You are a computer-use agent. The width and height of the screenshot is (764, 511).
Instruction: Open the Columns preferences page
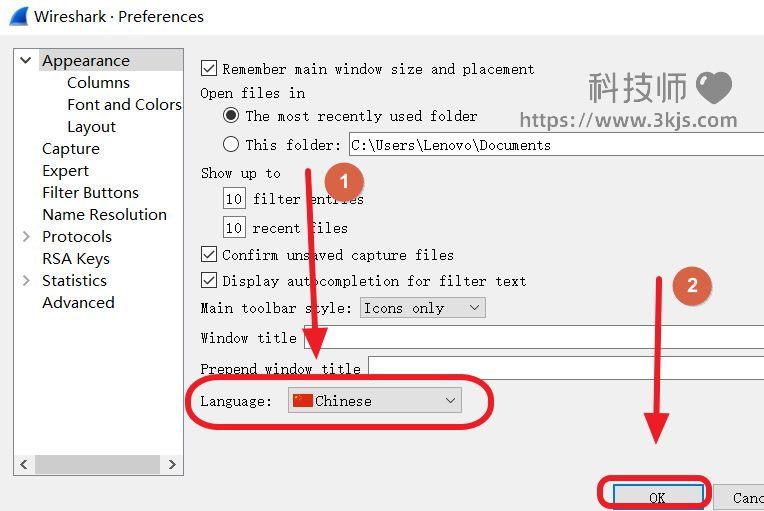(98, 83)
